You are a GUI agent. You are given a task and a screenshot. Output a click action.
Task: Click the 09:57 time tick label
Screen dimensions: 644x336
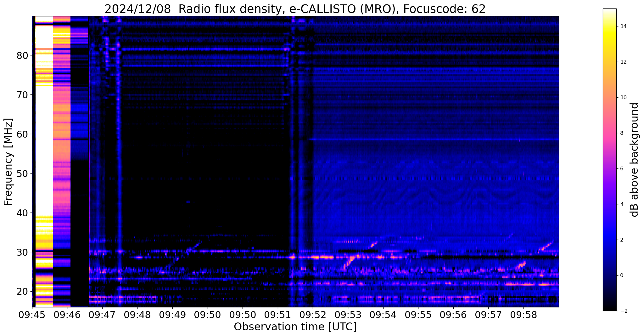(488, 315)
